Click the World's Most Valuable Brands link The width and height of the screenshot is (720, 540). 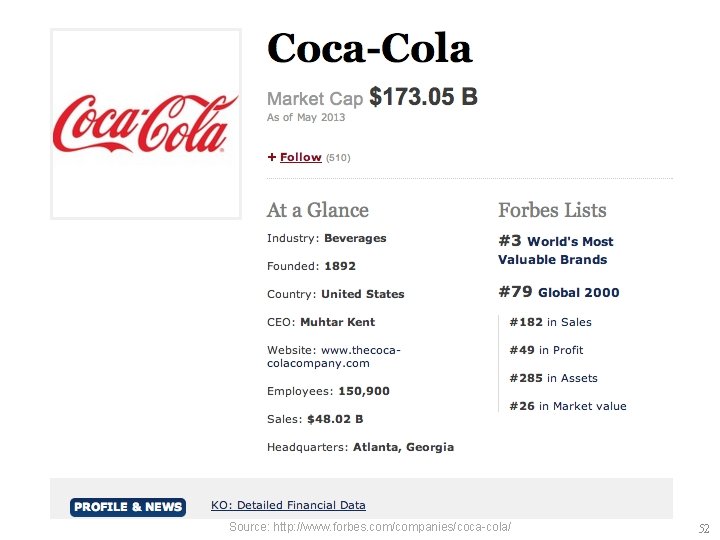click(555, 250)
